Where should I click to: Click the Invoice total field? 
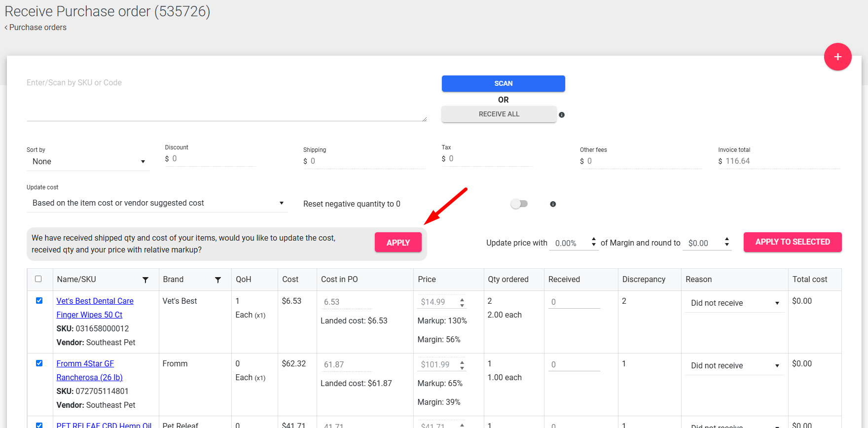click(783, 161)
